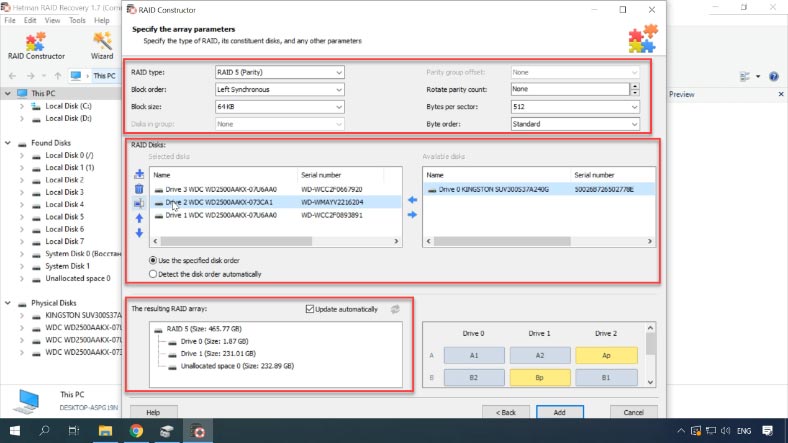
Task: Click the trash icon to remove disk
Action: pyautogui.click(x=139, y=189)
